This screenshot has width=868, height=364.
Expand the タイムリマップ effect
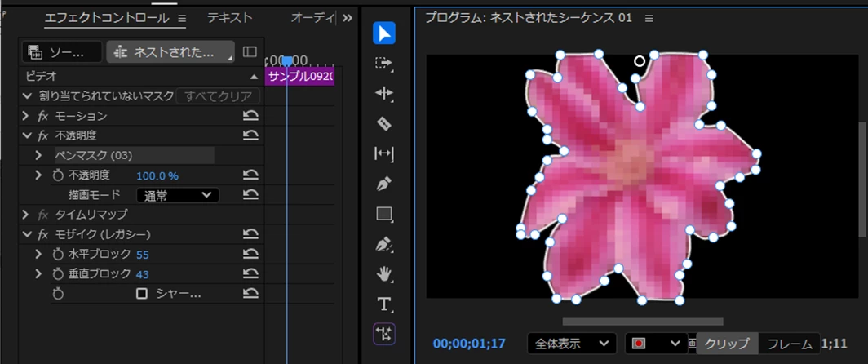click(25, 214)
